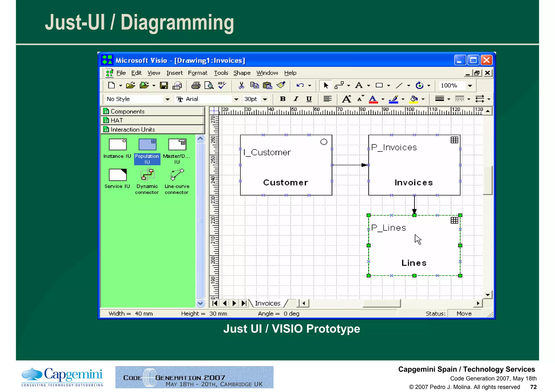This screenshot has width=555, height=392.
Task: Save drawing with the floppy disk icon
Action: click(x=164, y=86)
